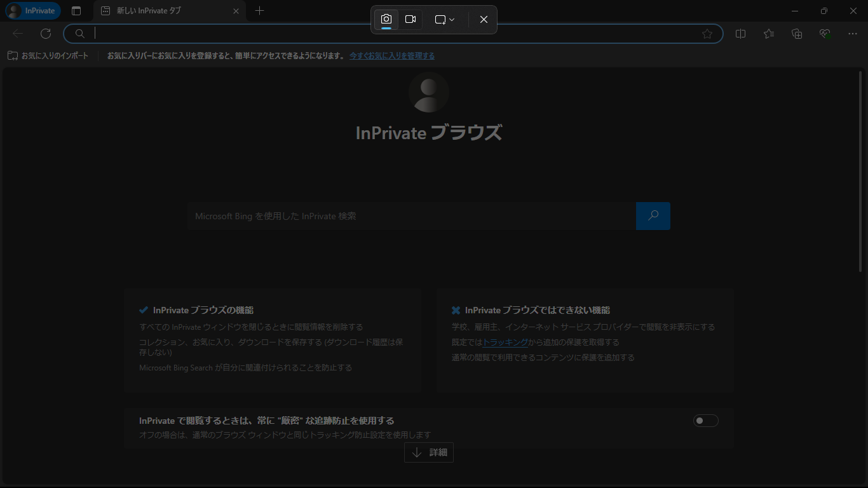
Task: Select the 新しい InPrivate タブ tab
Action: 170,11
